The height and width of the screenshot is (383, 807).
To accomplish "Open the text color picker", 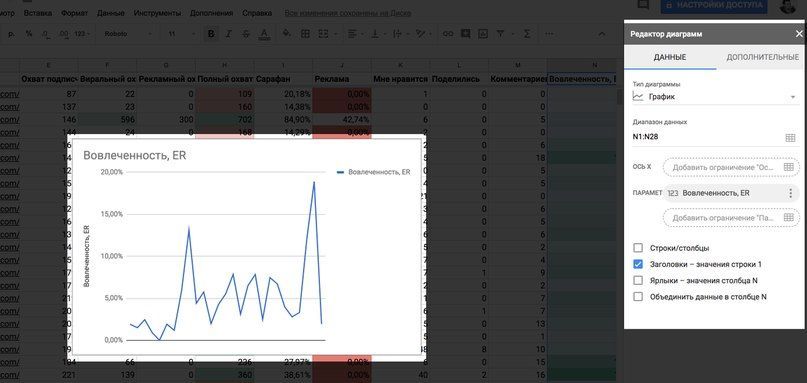I will (x=264, y=34).
